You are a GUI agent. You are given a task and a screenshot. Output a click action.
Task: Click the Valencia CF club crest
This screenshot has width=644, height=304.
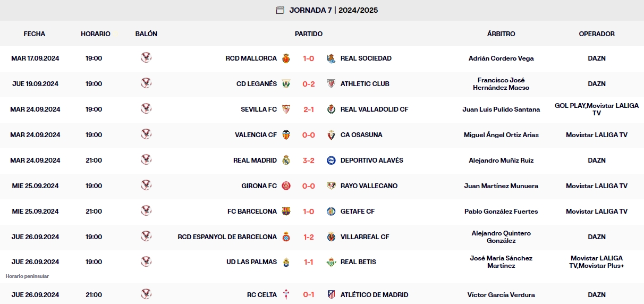[286, 135]
